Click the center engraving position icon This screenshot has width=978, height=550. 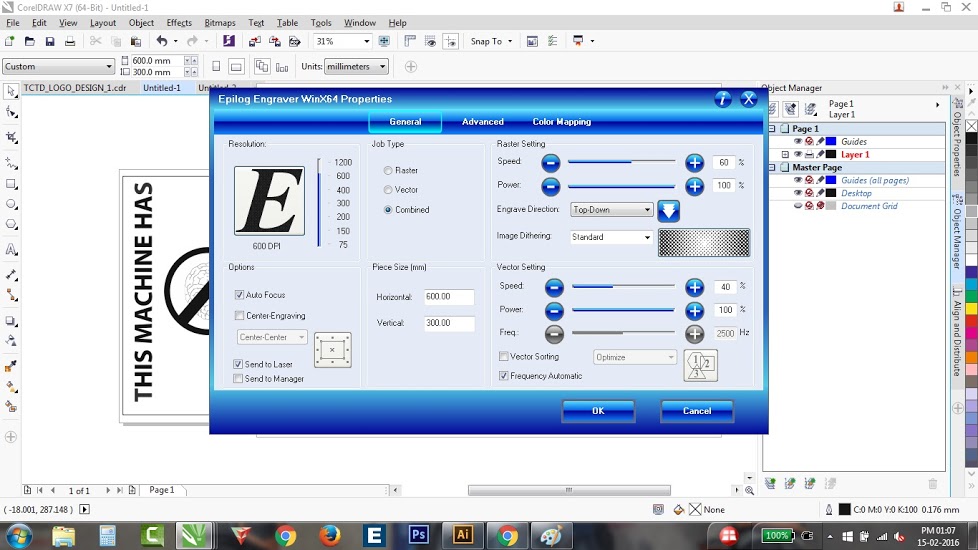point(332,349)
